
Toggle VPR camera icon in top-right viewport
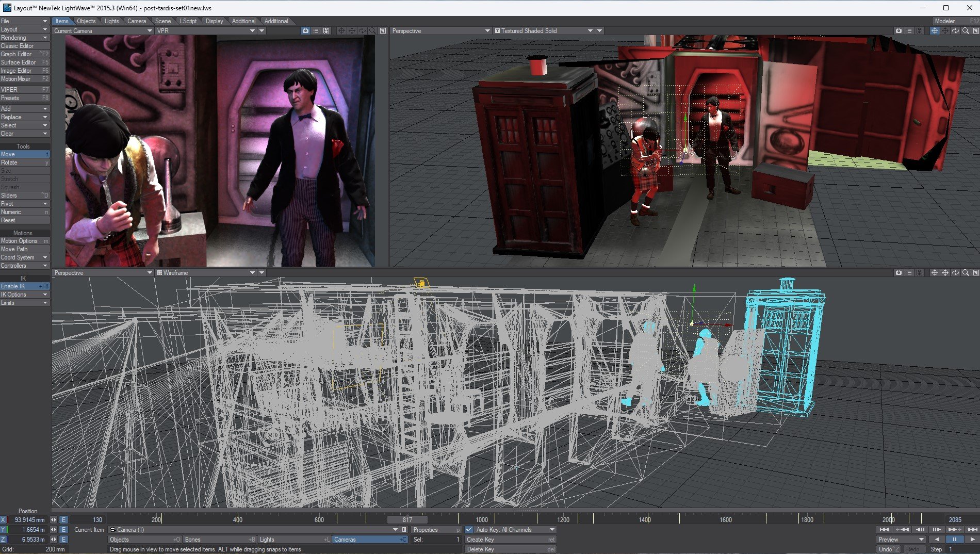pyautogui.click(x=899, y=31)
